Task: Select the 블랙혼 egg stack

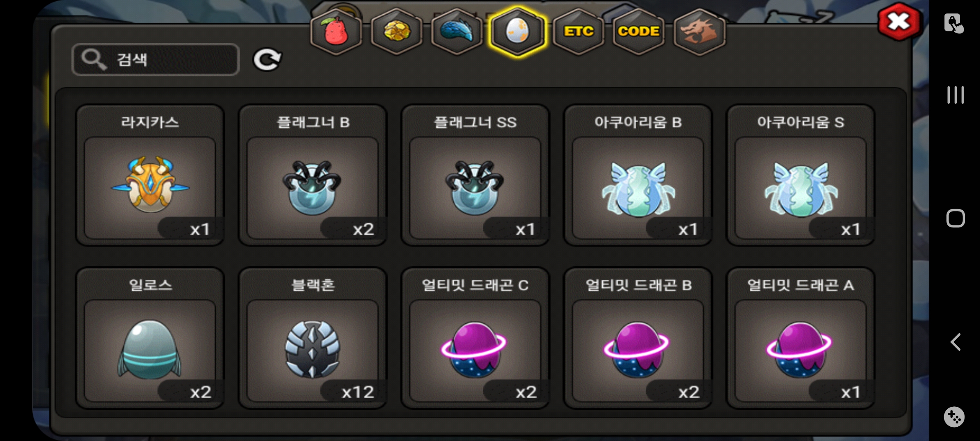Action: pos(313,338)
